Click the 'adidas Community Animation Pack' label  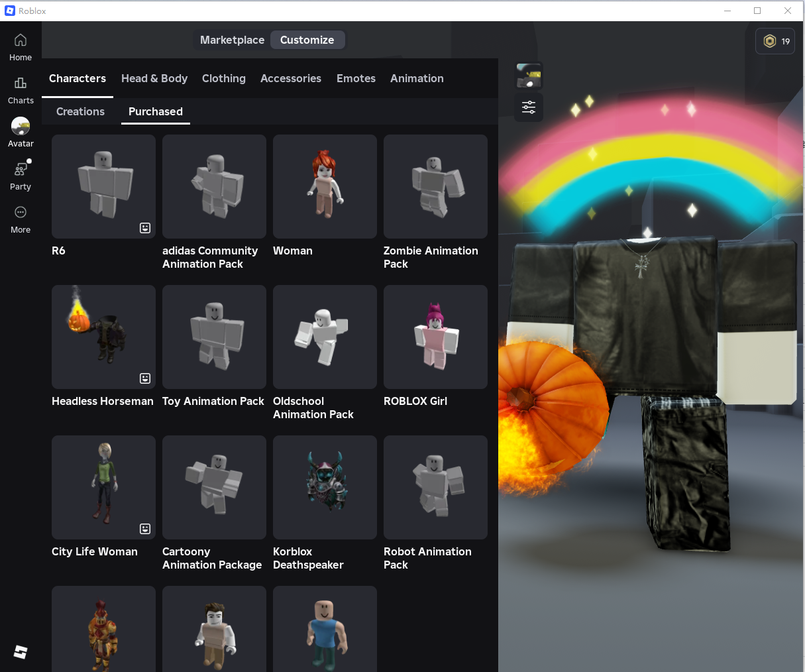coord(210,257)
